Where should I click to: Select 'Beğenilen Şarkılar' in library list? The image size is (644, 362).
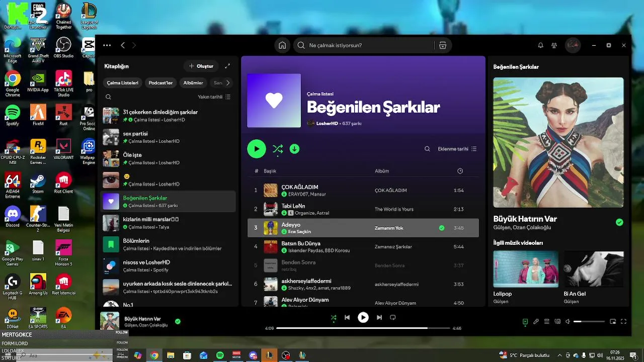168,201
